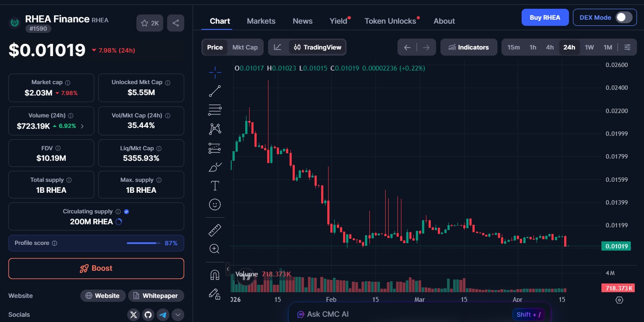Click the Ask CMC AI input field
The width and height of the screenshot is (644, 322).
[417, 314]
